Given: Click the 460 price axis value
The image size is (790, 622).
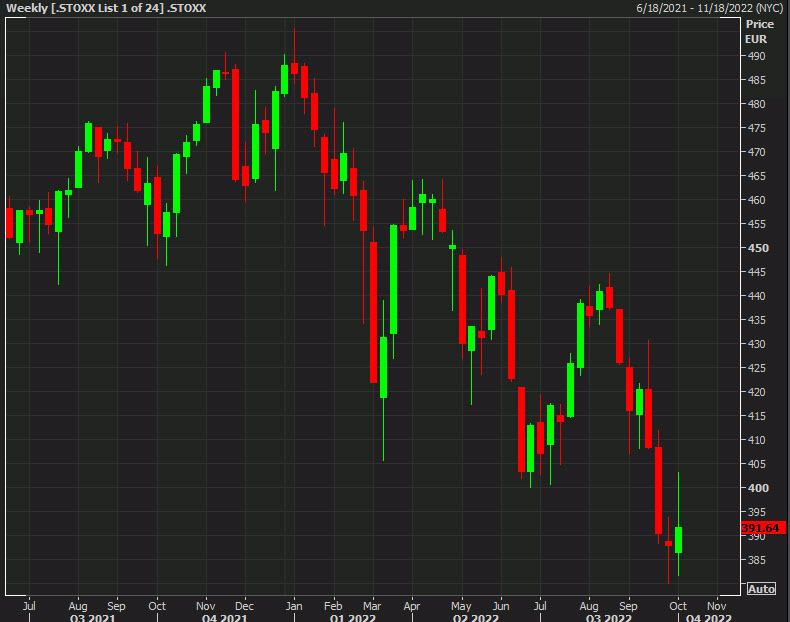Looking at the screenshot, I should (x=756, y=200).
